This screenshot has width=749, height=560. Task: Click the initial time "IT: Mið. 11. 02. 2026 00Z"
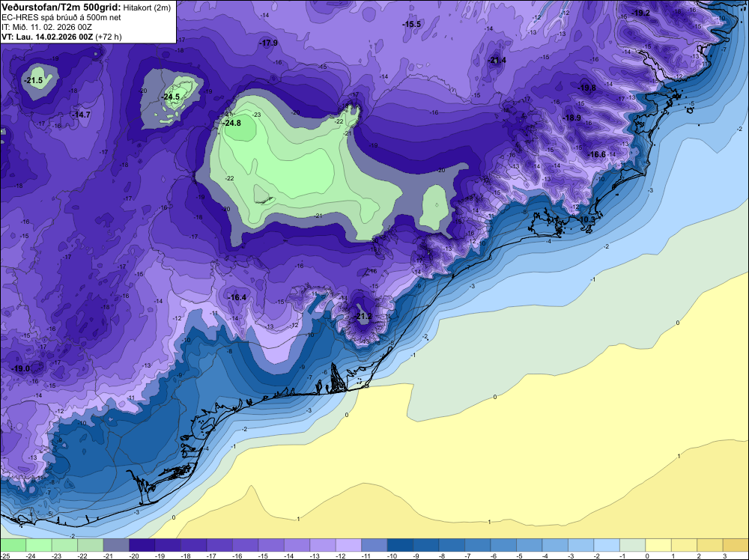click(x=46, y=27)
